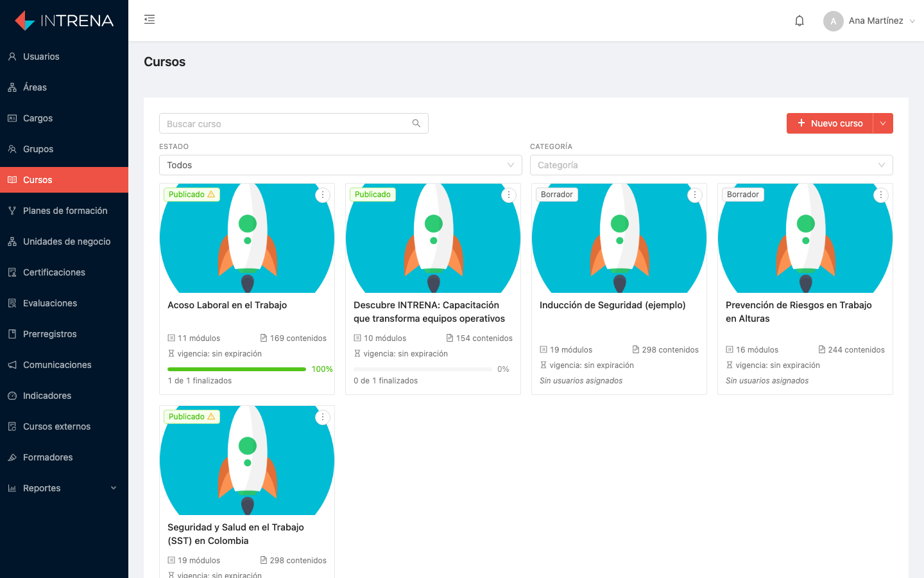Open notifications bell
Screen dimensions: 924x578
pos(800,21)
